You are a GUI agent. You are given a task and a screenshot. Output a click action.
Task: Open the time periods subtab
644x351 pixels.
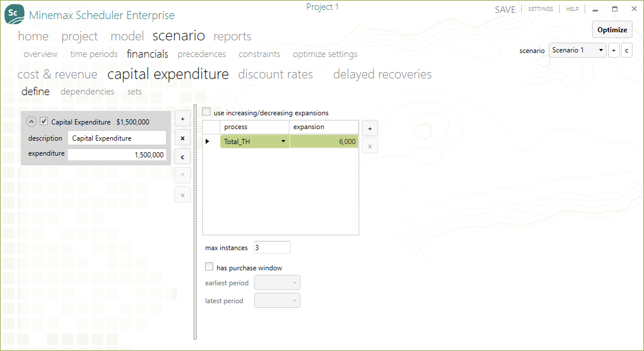click(x=93, y=54)
